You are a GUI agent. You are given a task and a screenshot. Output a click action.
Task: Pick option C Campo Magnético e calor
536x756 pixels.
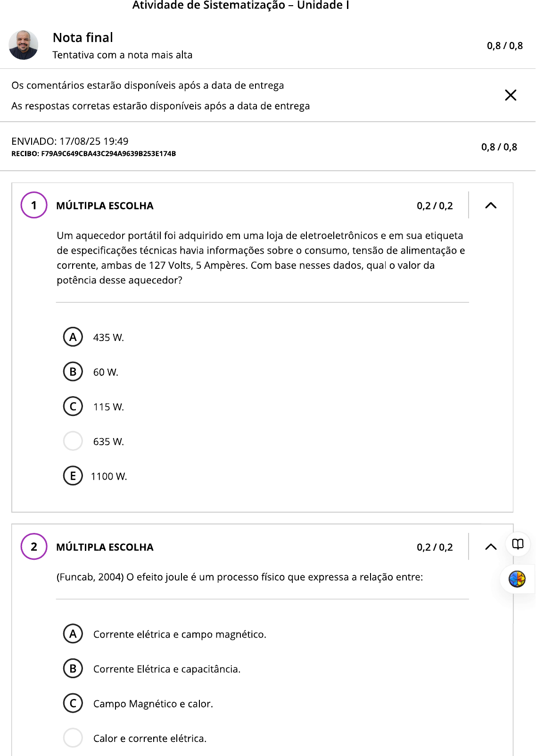[73, 704]
